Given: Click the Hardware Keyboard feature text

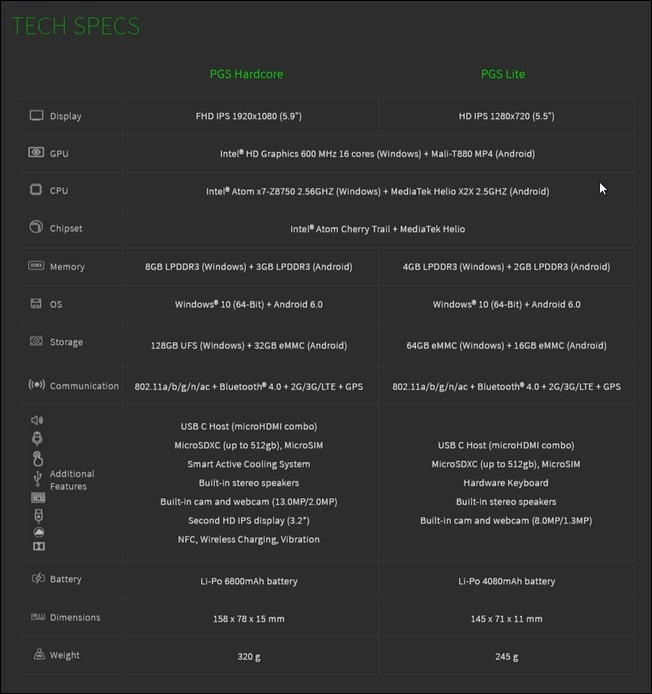Looking at the screenshot, I should (506, 483).
